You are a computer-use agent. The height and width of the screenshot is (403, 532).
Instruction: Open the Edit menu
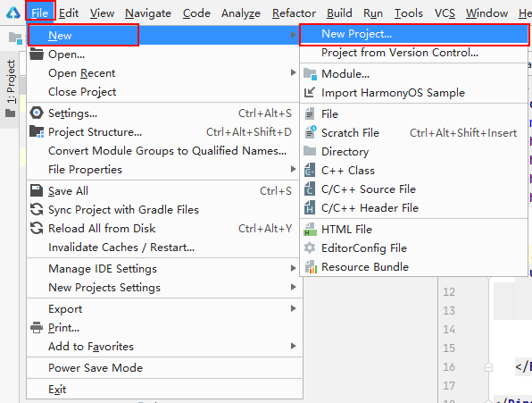pyautogui.click(x=69, y=13)
